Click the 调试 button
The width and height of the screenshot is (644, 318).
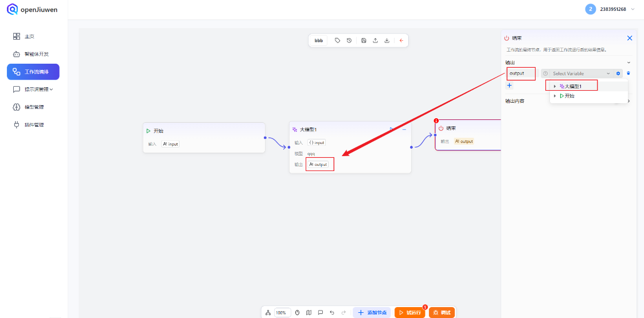[x=442, y=313]
